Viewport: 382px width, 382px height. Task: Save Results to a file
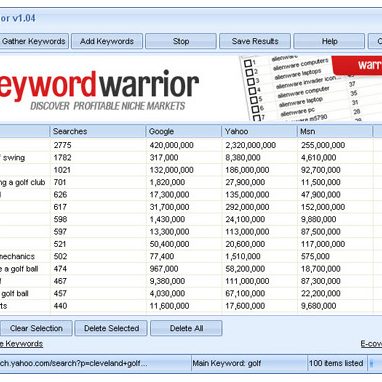click(x=255, y=41)
